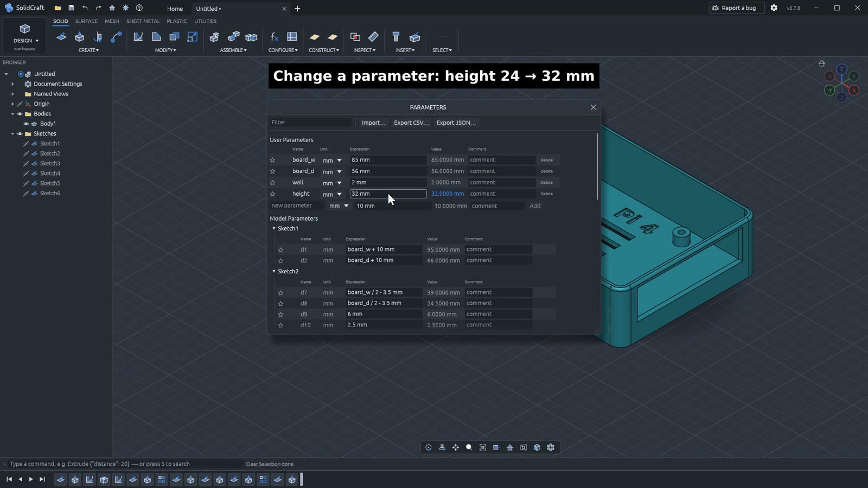Switch to the SHEET METAL tab
The image size is (868, 488).
click(143, 21)
